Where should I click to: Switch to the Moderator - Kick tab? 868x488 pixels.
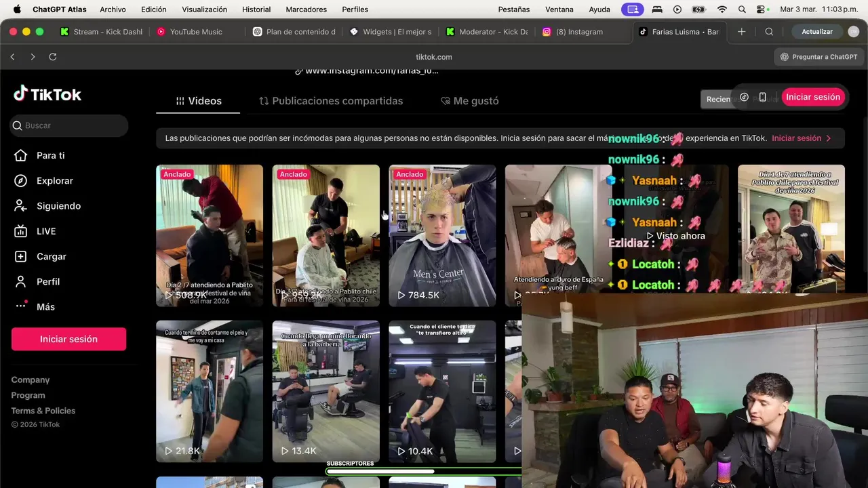pos(488,32)
